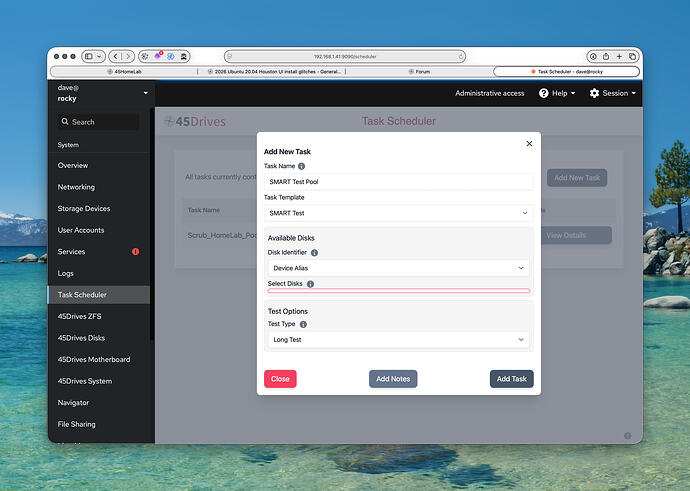
Task: Switch to the Forum browser tab
Action: tap(420, 72)
